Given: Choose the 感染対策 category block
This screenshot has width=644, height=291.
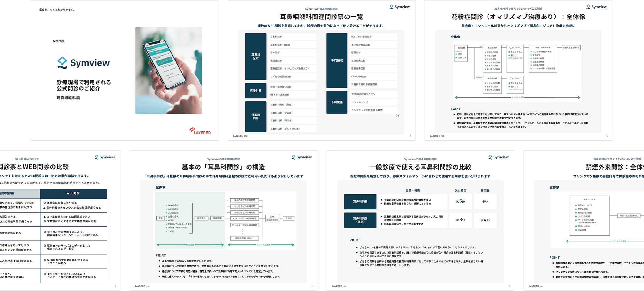Looking at the screenshot, I should (x=255, y=91).
